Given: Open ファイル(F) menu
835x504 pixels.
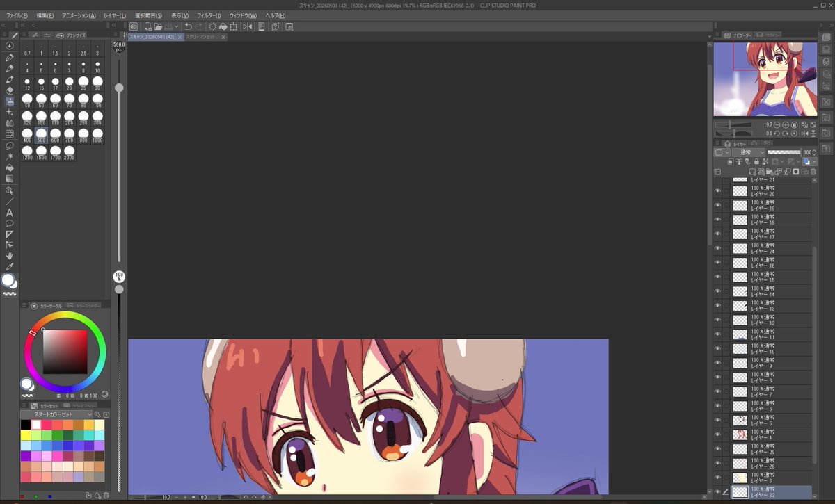Looking at the screenshot, I should point(17,15).
